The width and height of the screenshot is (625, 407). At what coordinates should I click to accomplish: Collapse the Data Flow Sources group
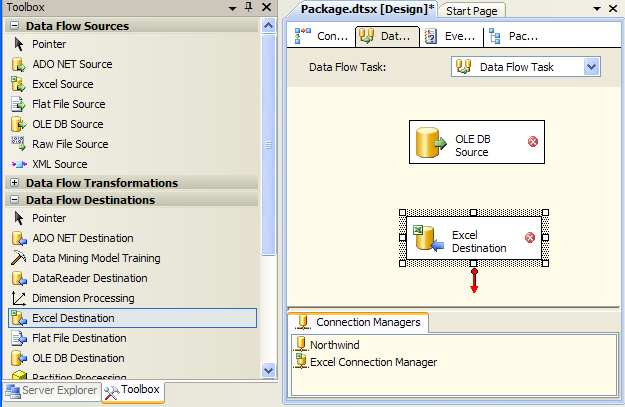pos(14,26)
